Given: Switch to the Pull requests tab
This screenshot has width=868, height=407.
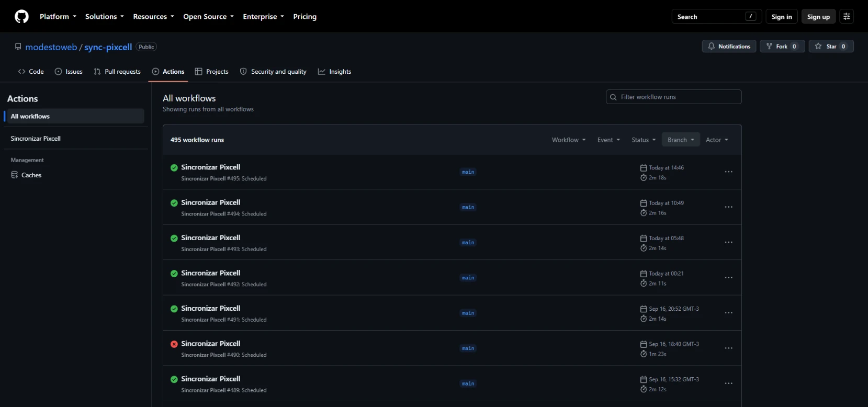Looking at the screenshot, I should click(117, 72).
